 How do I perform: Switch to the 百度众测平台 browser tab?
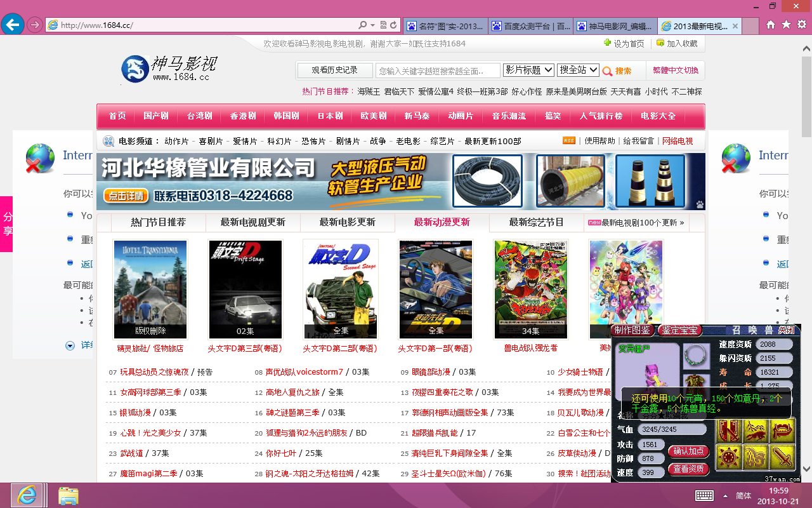[531, 26]
